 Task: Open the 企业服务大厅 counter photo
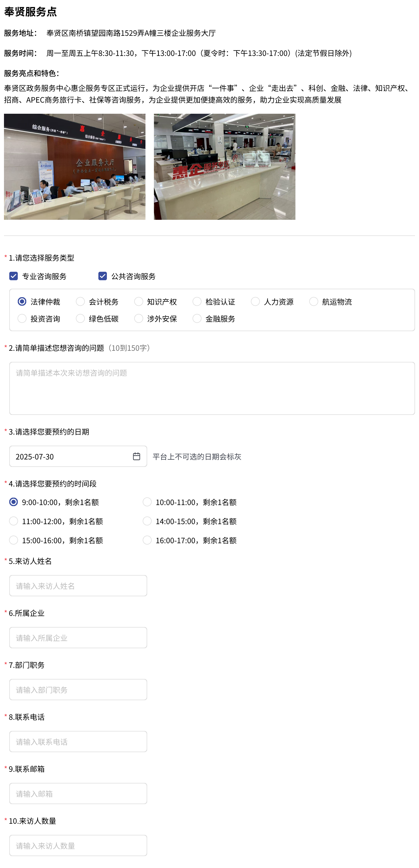click(75, 166)
